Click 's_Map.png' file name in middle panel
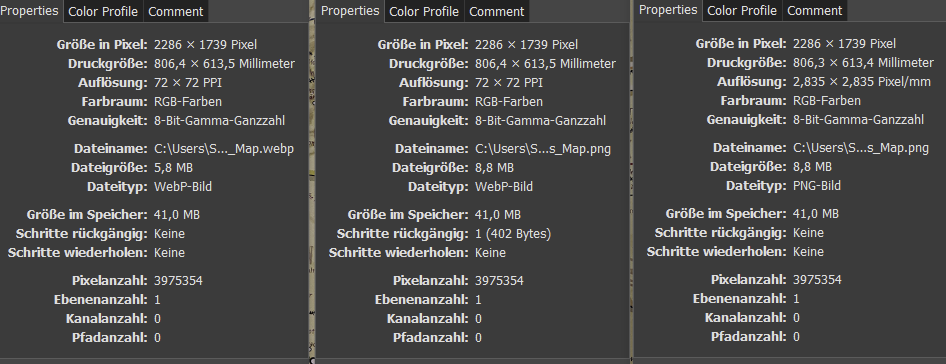Screen dimensions: 946x364 (x=543, y=149)
